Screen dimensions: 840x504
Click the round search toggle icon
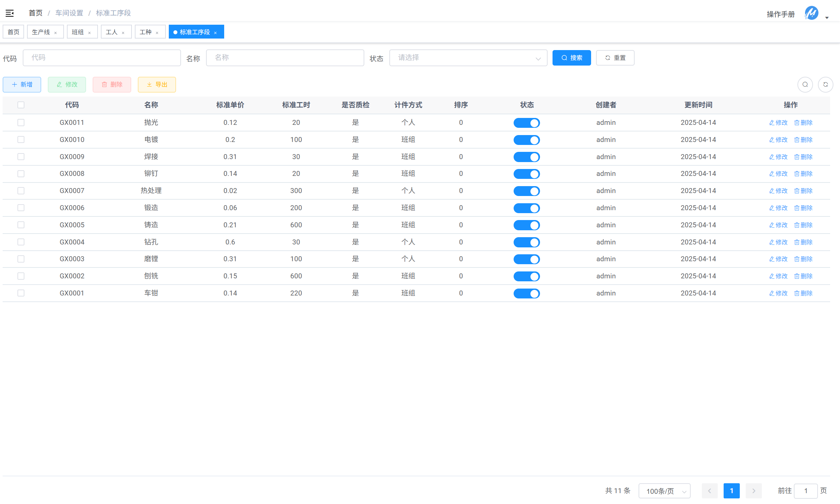(x=805, y=85)
